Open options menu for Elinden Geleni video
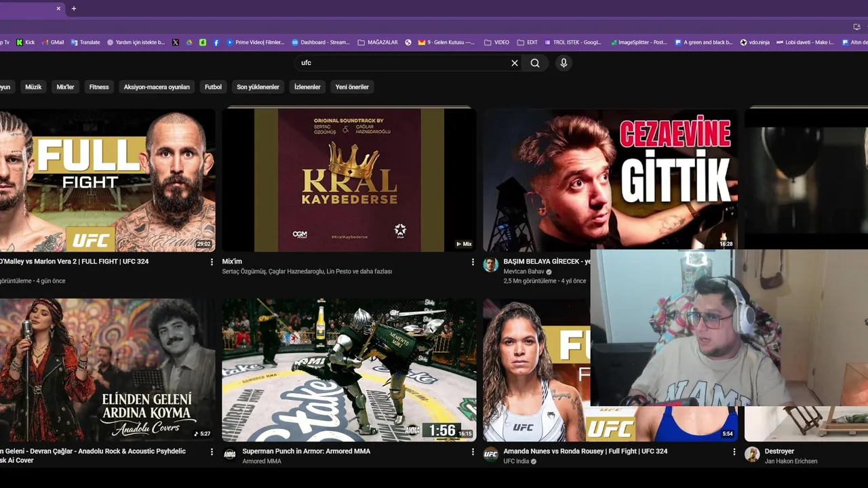 (x=212, y=451)
